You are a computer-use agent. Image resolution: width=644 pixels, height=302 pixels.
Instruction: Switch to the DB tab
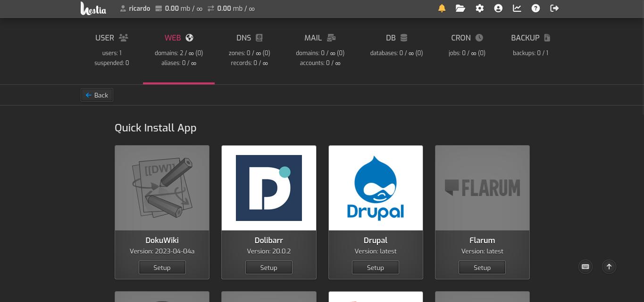pyautogui.click(x=396, y=50)
